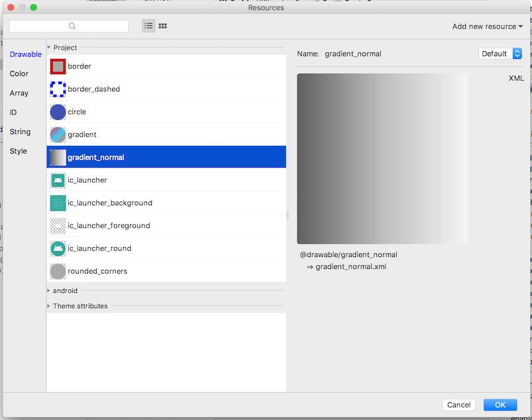Select the 'ic_launcher_background' row text
532x420 pixels.
click(x=110, y=203)
